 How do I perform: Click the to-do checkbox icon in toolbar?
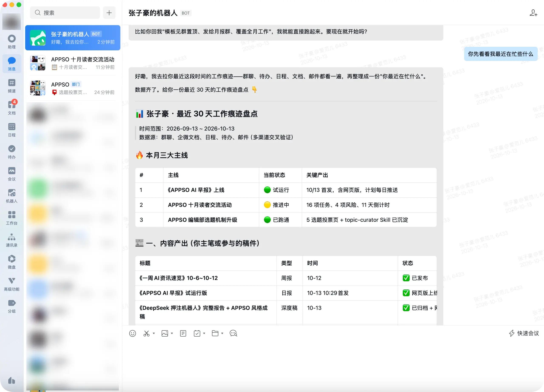[x=197, y=333]
